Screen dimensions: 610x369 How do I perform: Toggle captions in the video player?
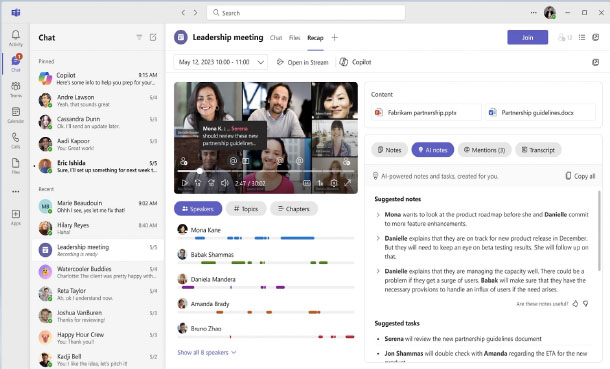tap(307, 183)
